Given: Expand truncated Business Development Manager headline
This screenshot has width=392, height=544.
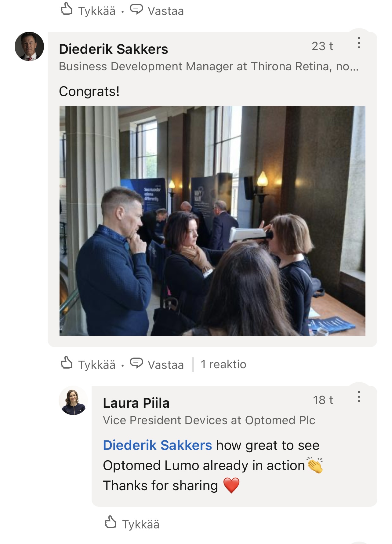Looking at the screenshot, I should click(x=209, y=66).
